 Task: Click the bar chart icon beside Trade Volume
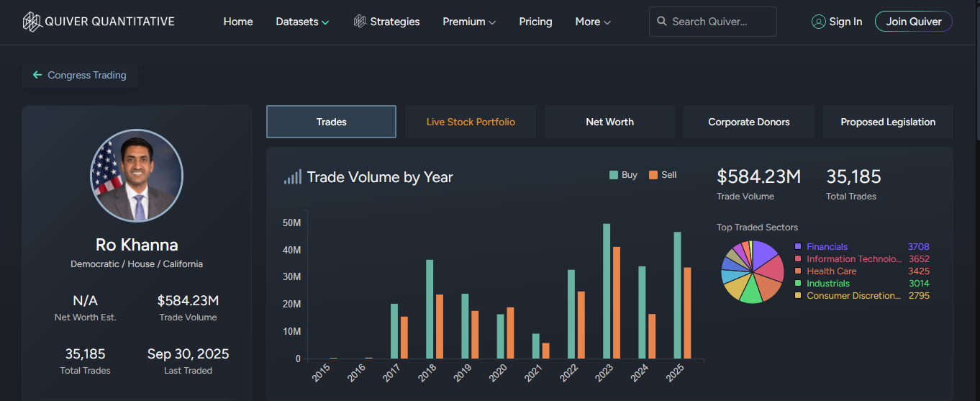(x=292, y=177)
